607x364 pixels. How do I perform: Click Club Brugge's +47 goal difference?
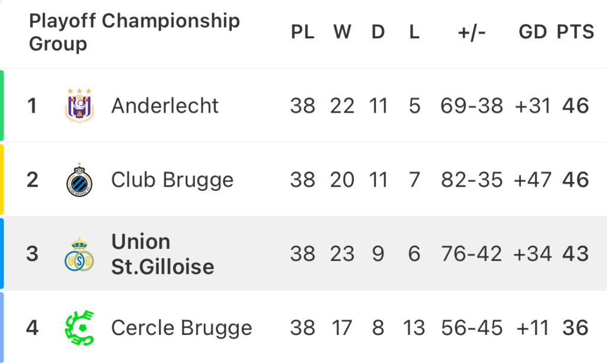click(532, 180)
